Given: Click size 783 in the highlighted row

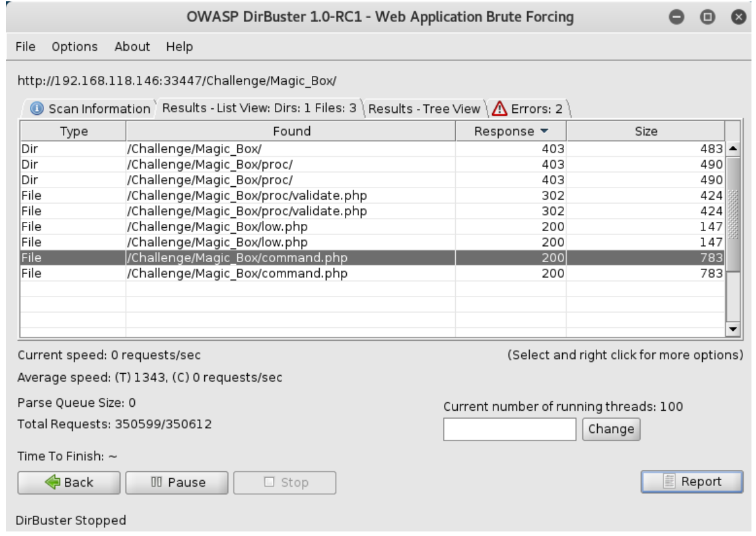Looking at the screenshot, I should point(711,258).
